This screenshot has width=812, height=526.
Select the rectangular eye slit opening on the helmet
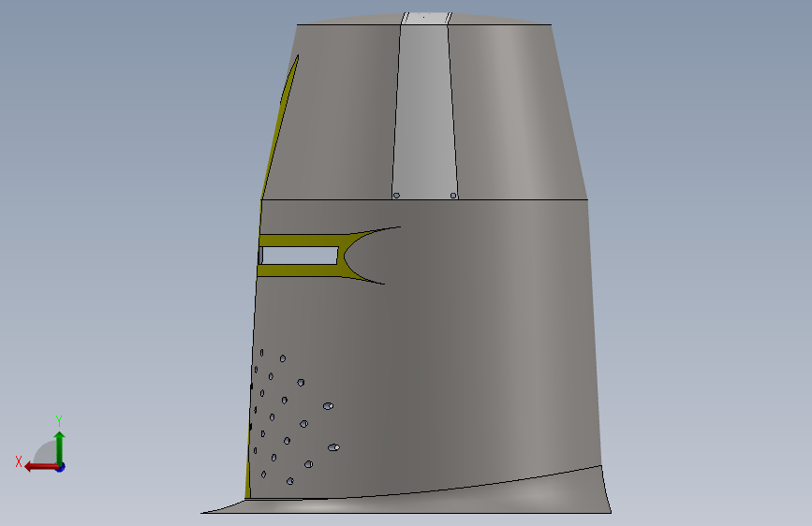(300, 256)
